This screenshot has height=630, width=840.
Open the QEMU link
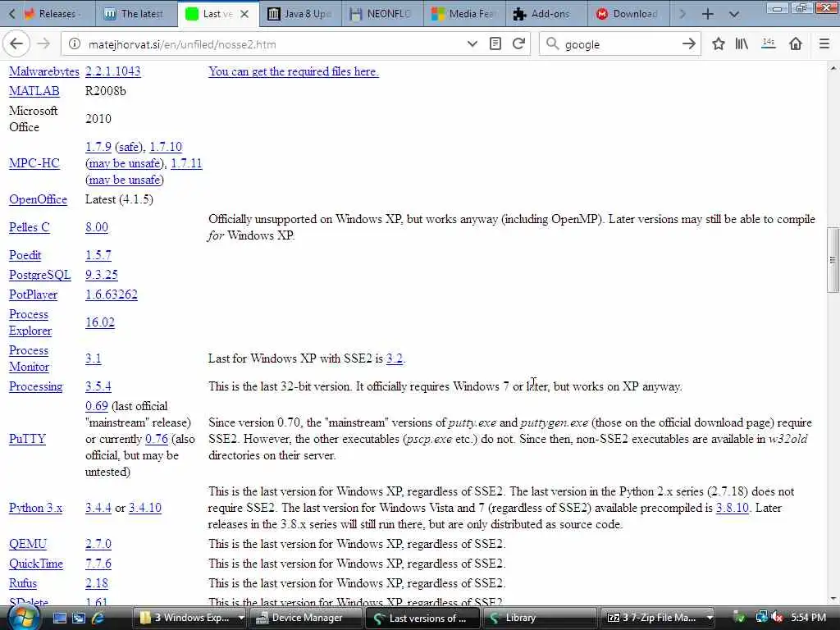[28, 544]
